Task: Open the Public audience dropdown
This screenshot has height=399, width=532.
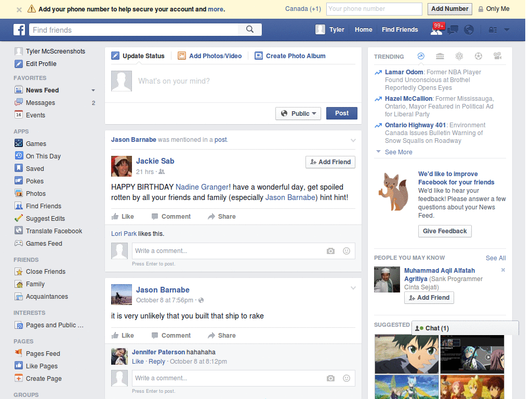Action: [x=298, y=113]
